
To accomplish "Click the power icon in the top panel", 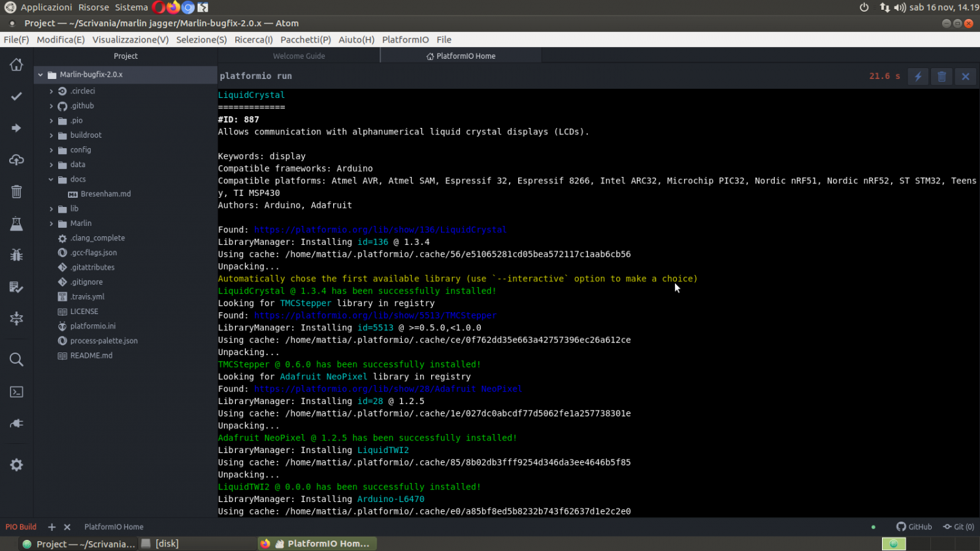I will [x=864, y=7].
